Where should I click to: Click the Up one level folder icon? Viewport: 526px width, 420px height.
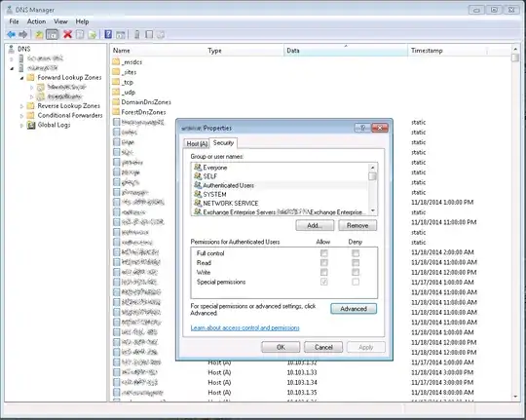pyautogui.click(x=39, y=34)
